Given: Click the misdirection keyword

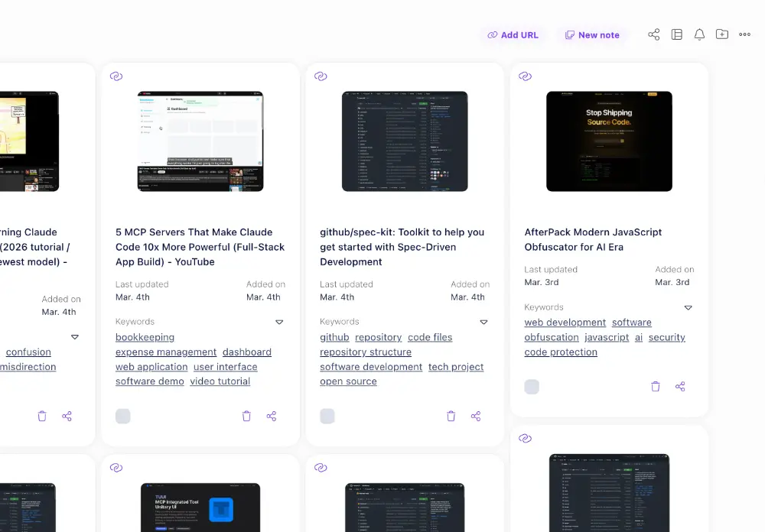Looking at the screenshot, I should tap(28, 367).
